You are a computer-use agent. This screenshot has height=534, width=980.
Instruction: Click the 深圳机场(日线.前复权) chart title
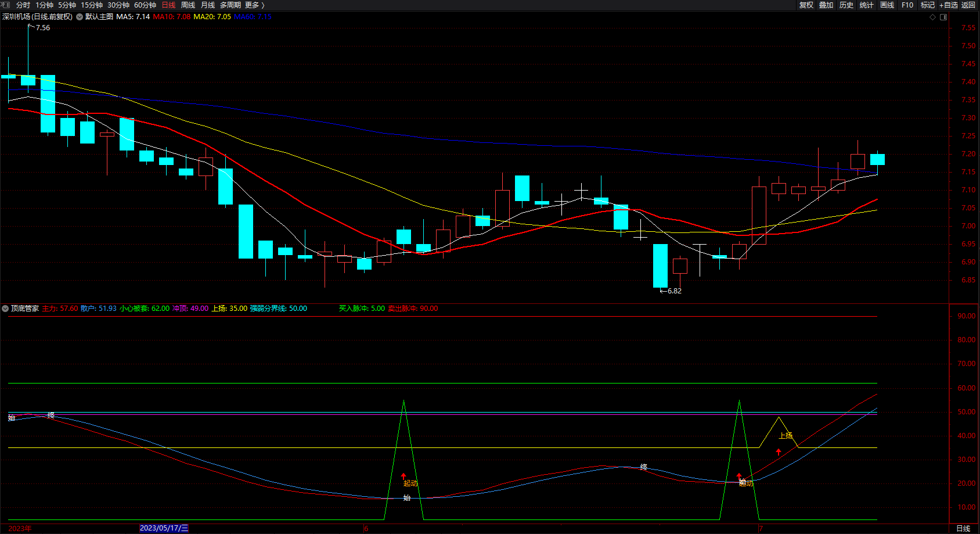[x=38, y=17]
